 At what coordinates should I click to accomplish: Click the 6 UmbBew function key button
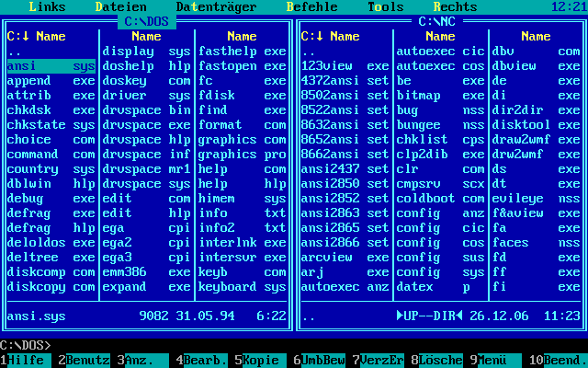click(320, 361)
